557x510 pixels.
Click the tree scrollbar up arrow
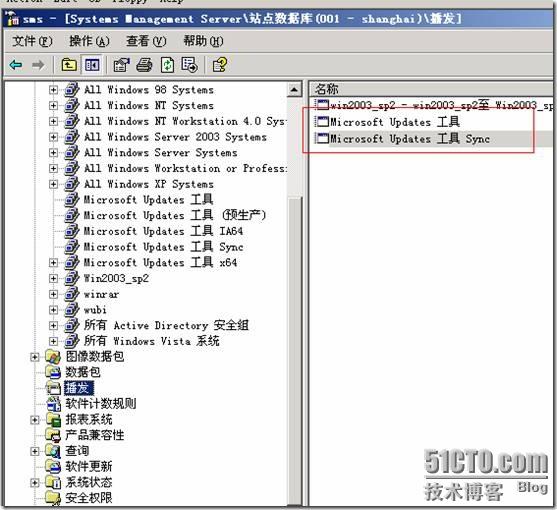[x=294, y=89]
